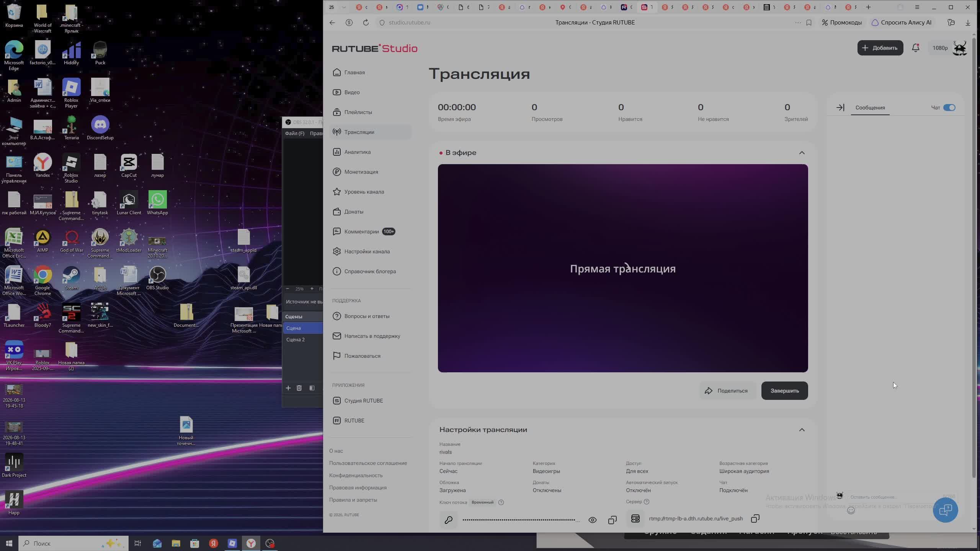Viewport: 980px width, 551px height.
Task: Click the Добавить button
Action: click(880, 48)
